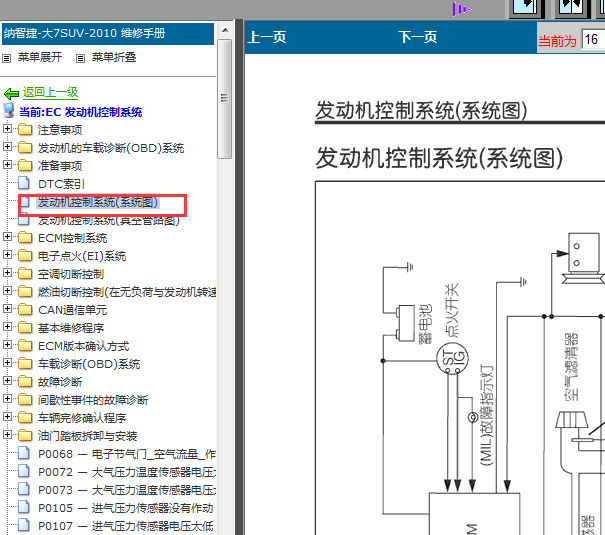The height and width of the screenshot is (535, 605).
Task: Click document icon for P0073 entry
Action: (24, 489)
